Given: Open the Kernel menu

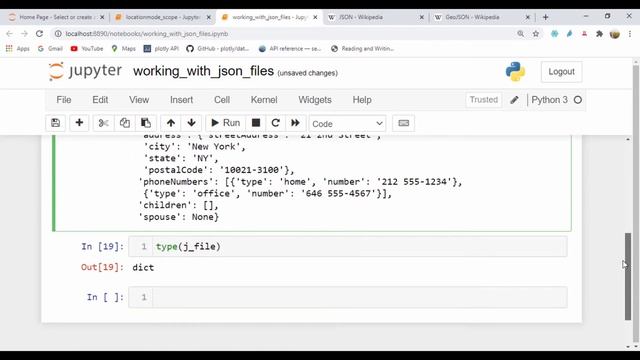Looking at the screenshot, I should pos(264,100).
